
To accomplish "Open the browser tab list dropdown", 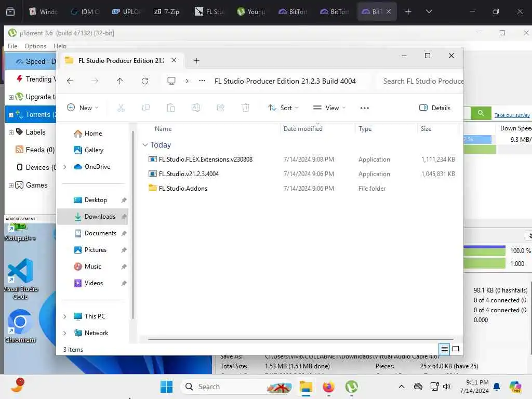I will (x=429, y=11).
